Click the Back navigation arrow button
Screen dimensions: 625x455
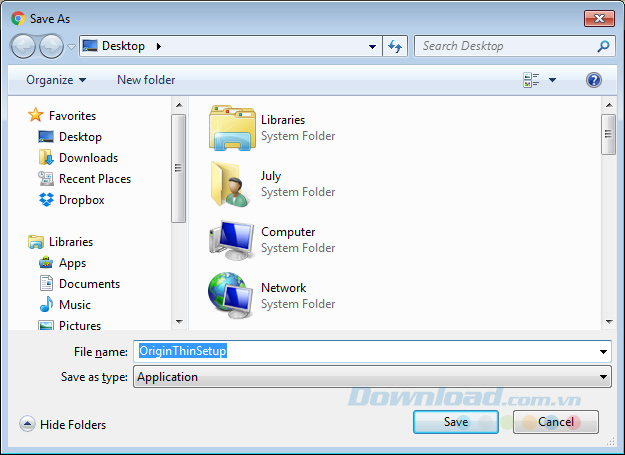click(x=24, y=46)
